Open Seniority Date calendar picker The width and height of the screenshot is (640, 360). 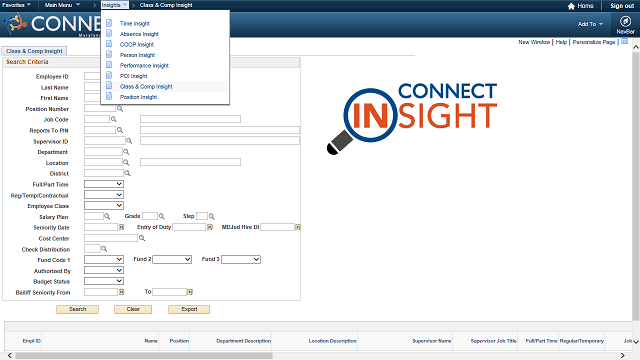click(x=121, y=227)
